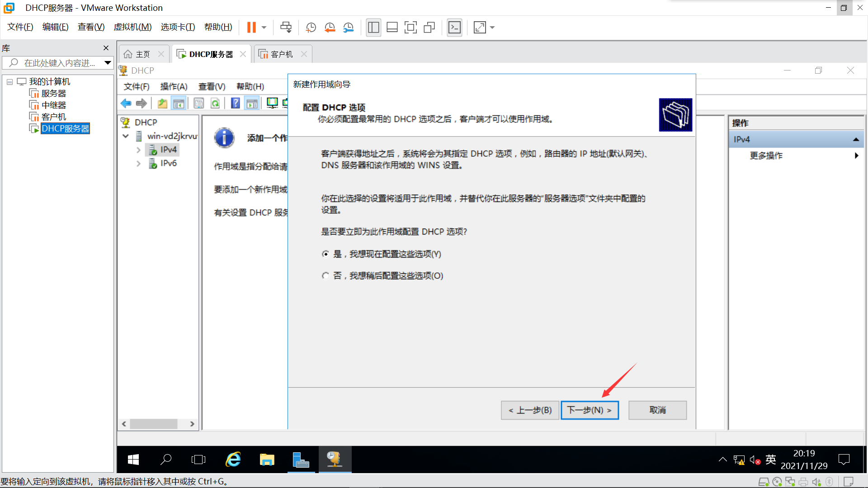This screenshot has height=488, width=868.
Task: Select Yes, configure these options now
Action: coord(325,254)
